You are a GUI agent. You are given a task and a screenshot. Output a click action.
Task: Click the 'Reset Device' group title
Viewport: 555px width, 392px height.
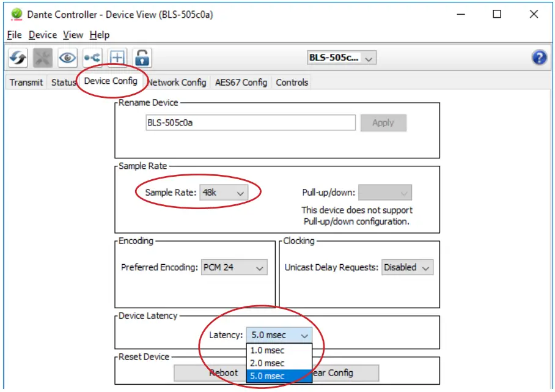coord(144,357)
